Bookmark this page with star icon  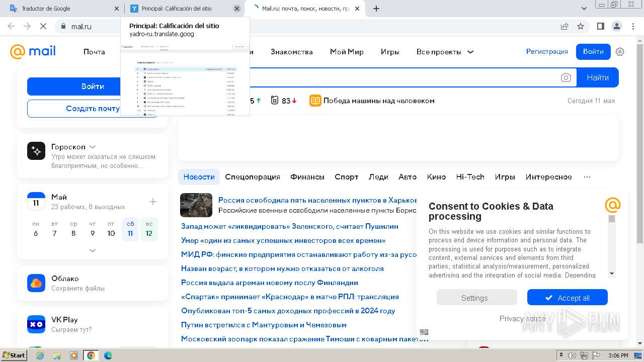[x=581, y=26]
